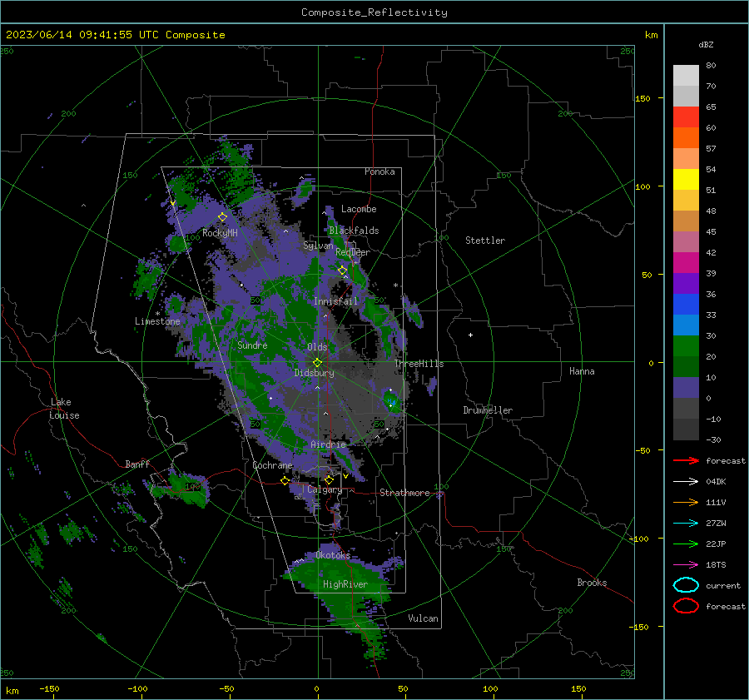The height and width of the screenshot is (700, 749).
Task: Click the Stettler city label
Action: tap(485, 241)
